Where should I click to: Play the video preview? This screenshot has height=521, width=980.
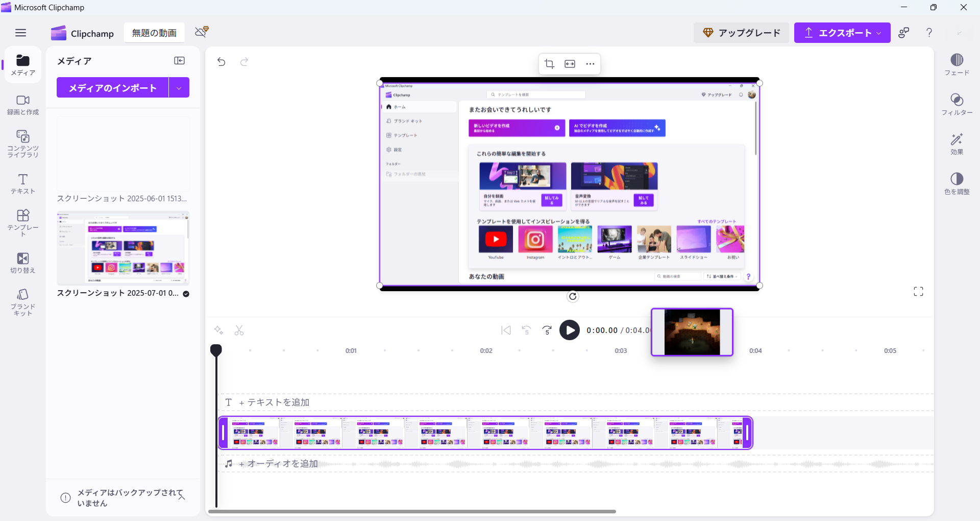570,330
